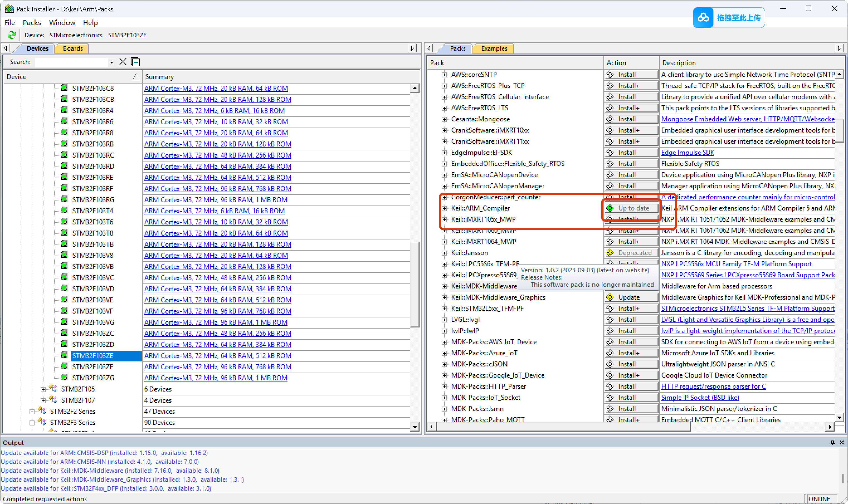Image resolution: width=848 pixels, height=504 pixels.
Task: Select the STM32F103VE device row
Action: (x=93, y=300)
